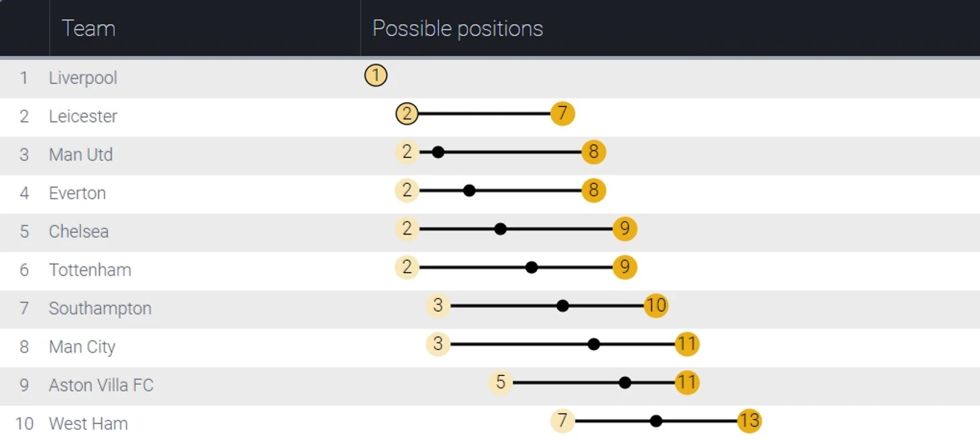Click Leicester's worst position 7 marker

pyautogui.click(x=562, y=114)
